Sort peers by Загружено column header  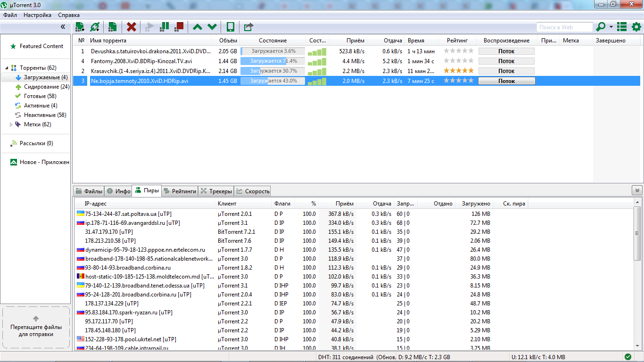tap(474, 204)
